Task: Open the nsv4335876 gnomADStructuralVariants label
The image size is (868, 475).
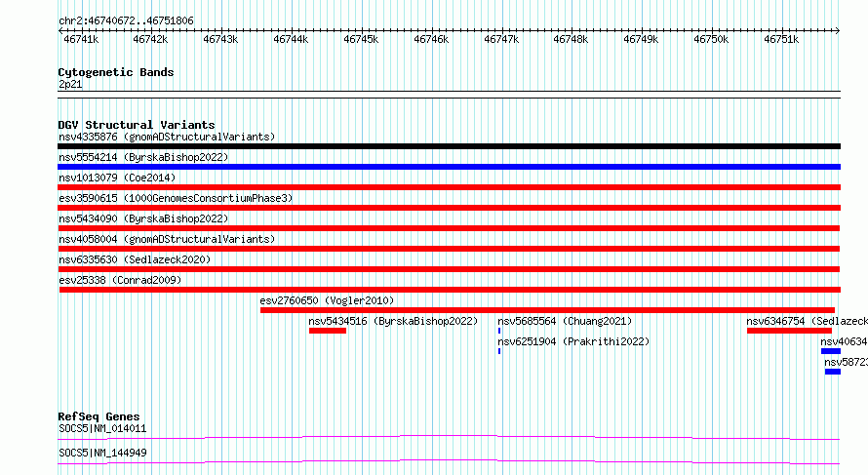Action: click(x=167, y=137)
